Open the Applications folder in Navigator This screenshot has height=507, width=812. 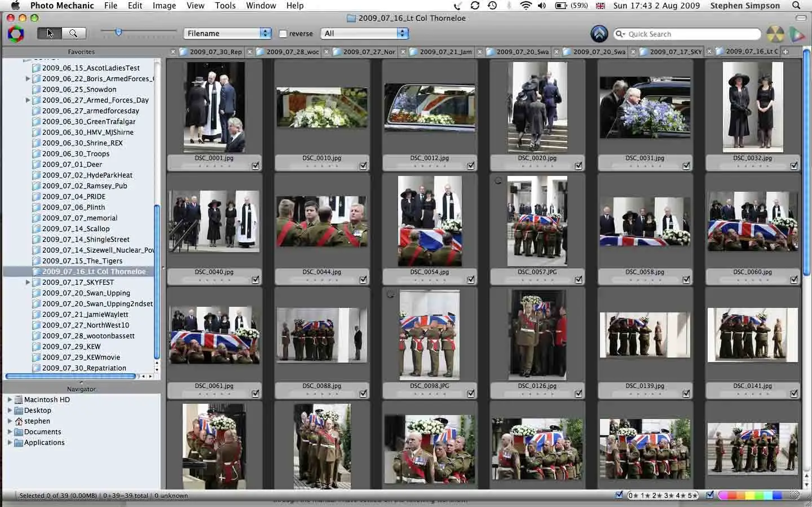pos(45,442)
